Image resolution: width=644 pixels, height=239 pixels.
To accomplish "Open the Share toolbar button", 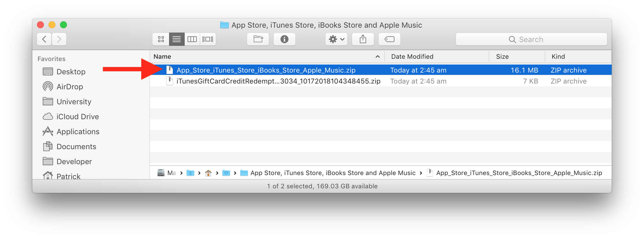I will [x=363, y=39].
